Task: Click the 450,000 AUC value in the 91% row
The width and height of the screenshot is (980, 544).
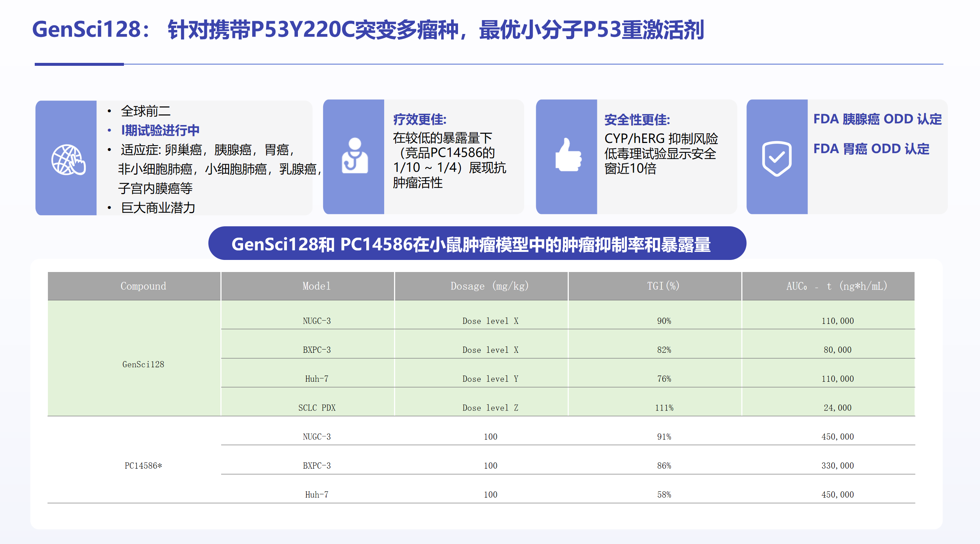Action: [838, 437]
